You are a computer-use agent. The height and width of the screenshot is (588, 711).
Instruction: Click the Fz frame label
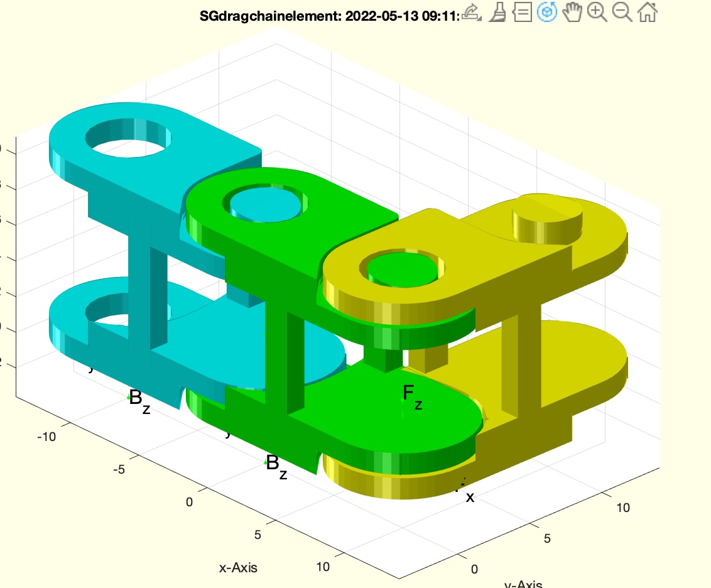(x=411, y=396)
